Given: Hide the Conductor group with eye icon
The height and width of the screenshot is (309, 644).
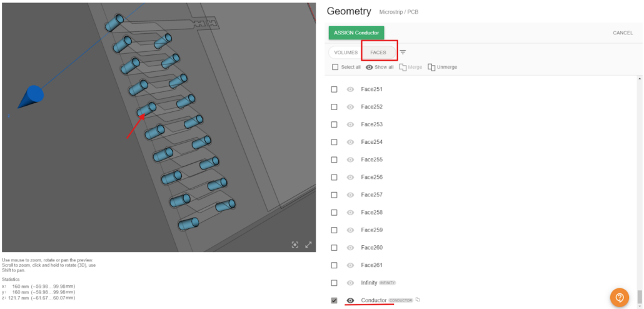Looking at the screenshot, I should tap(350, 301).
